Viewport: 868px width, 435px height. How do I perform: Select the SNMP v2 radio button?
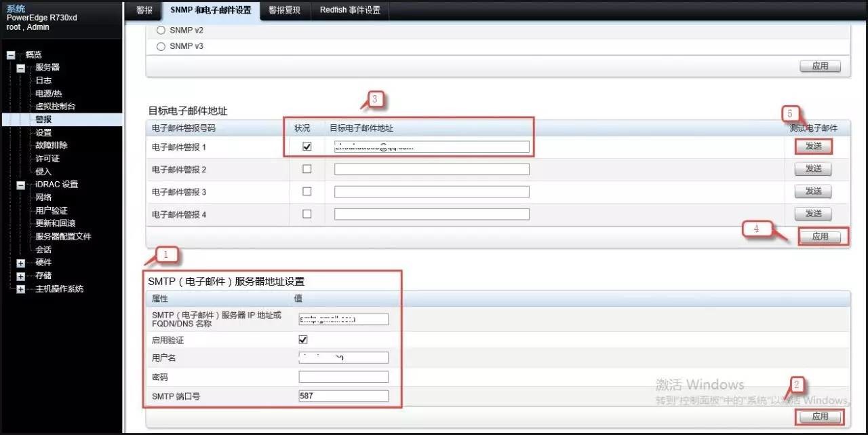[x=161, y=31]
